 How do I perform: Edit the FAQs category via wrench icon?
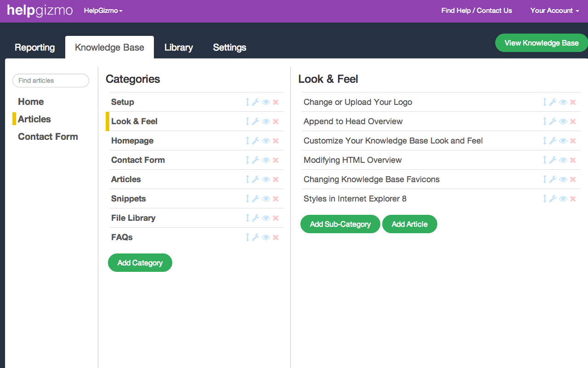[x=256, y=237]
